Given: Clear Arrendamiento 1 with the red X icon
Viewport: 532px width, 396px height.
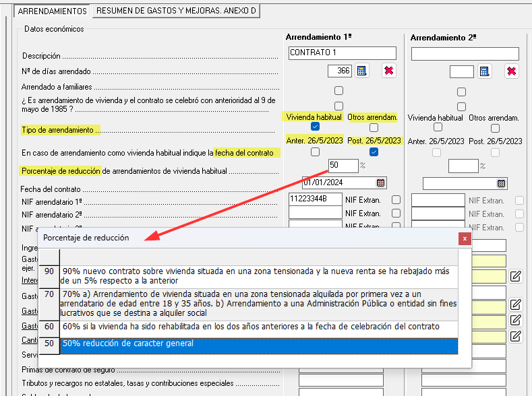Looking at the screenshot, I should pos(389,71).
